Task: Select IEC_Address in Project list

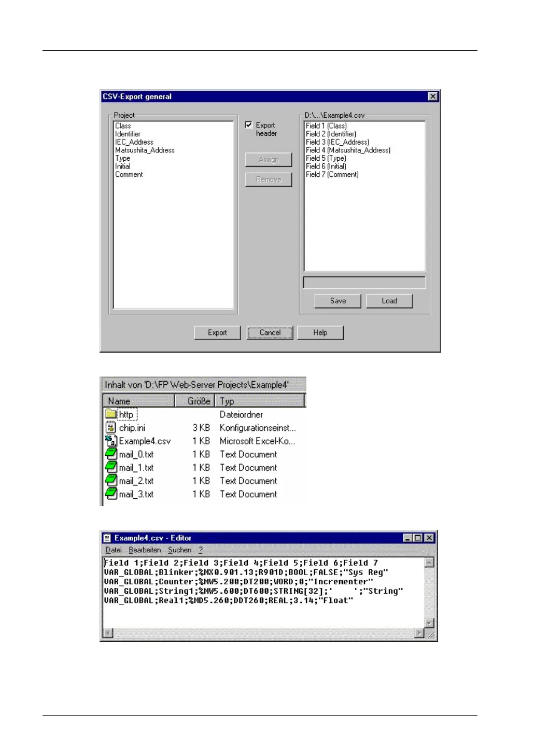Action: pos(134,142)
